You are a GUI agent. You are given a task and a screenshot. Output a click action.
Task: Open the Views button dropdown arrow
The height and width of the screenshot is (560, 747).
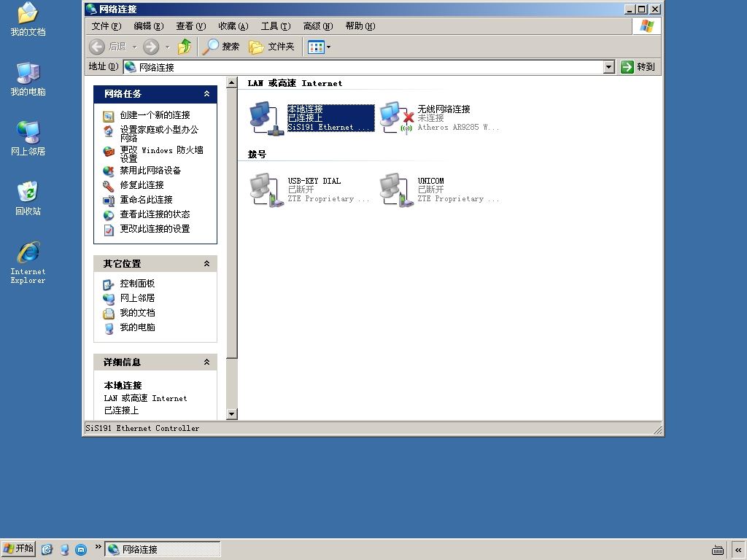pos(328,47)
